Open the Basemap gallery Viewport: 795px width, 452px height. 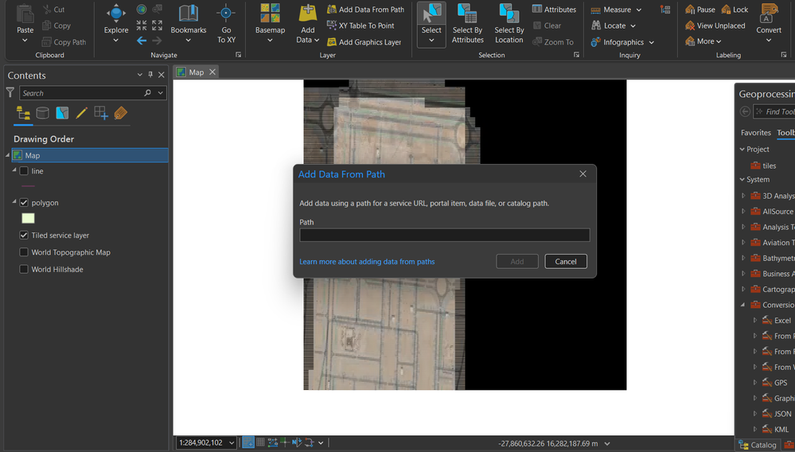(x=270, y=23)
